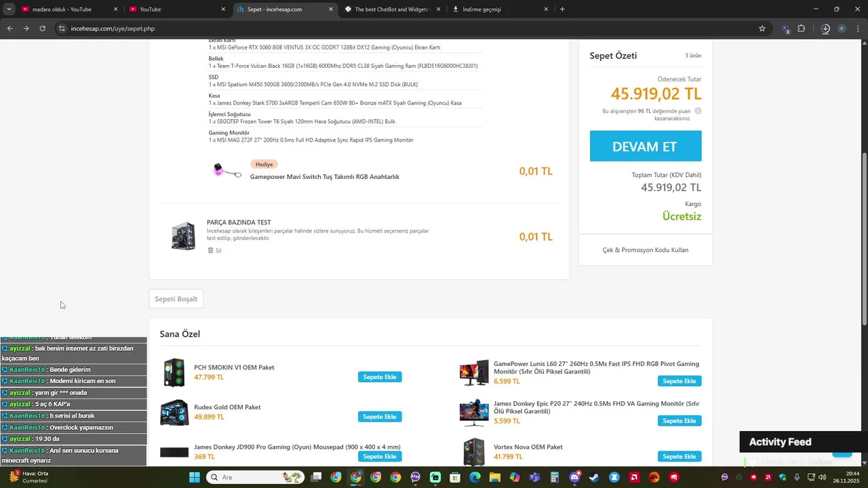Close the İndirme geçmişi tab
The width and height of the screenshot is (868, 488).
tap(546, 9)
